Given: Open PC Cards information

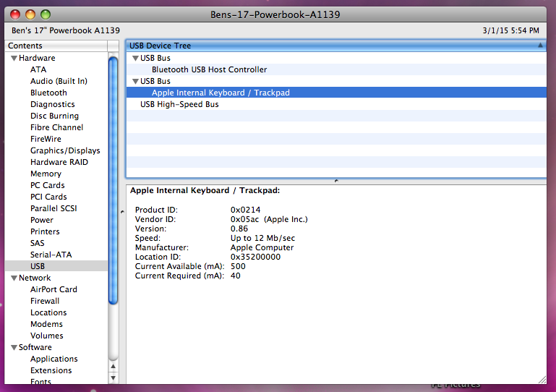Looking at the screenshot, I should click(48, 185).
